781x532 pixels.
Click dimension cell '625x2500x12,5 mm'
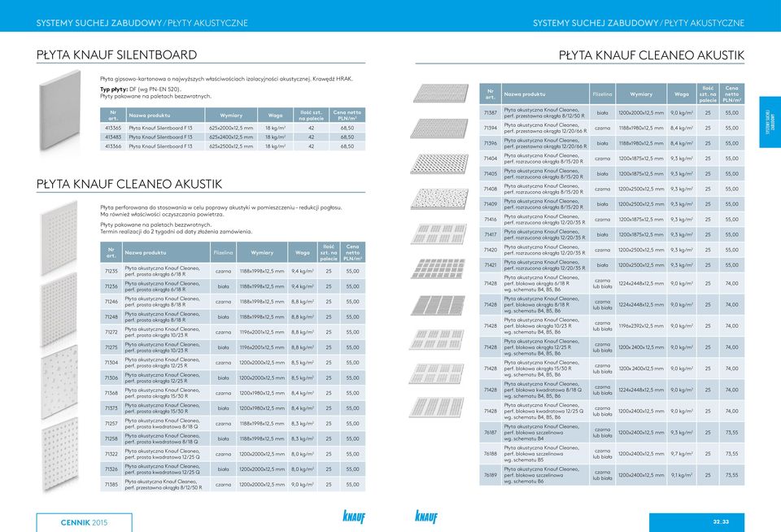(231, 146)
